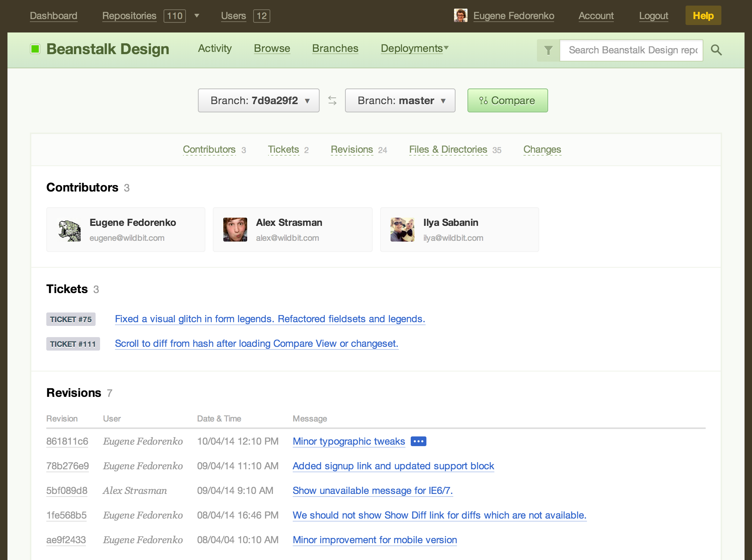
Task: Open the Repositories link
Action: pos(129,16)
